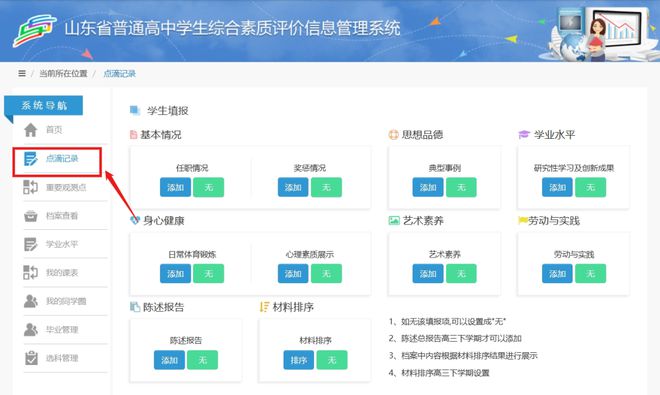Open the 选科管理 clipboard icon
Screen dimensions: 660x395
point(31,358)
